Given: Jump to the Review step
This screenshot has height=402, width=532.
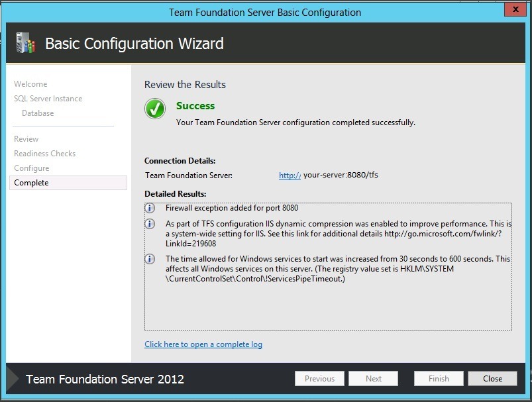Looking at the screenshot, I should point(27,139).
